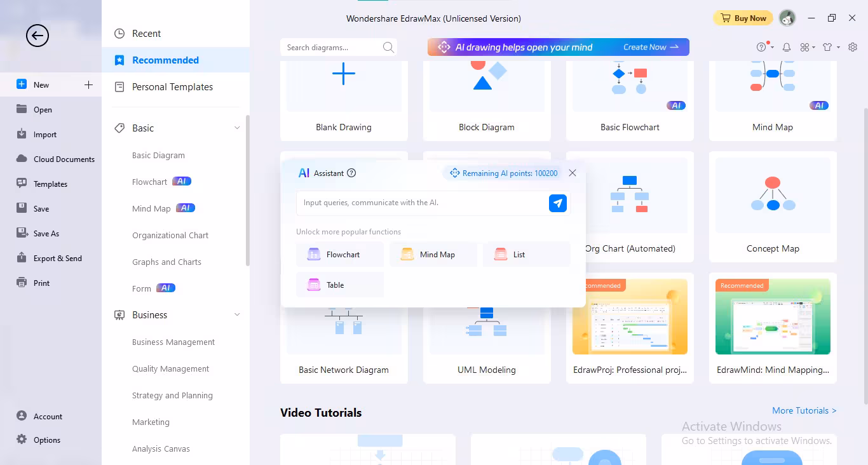Click the notifications bell icon
The height and width of the screenshot is (465, 868).
(786, 47)
